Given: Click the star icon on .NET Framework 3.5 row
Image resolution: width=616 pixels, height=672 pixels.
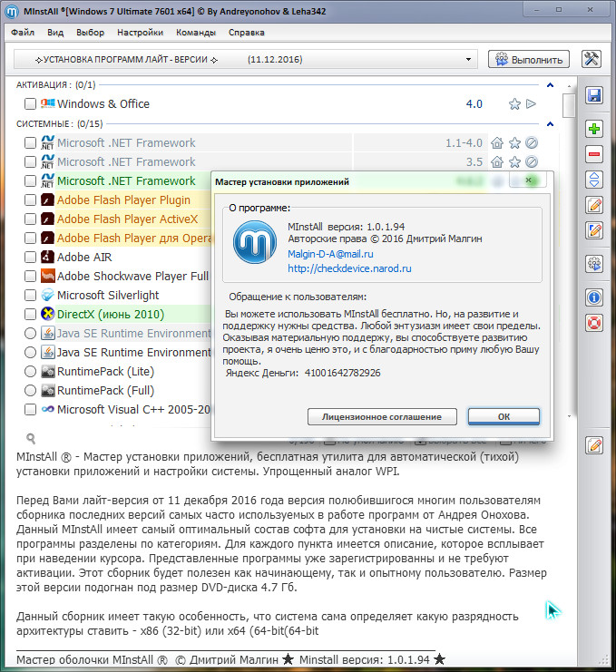Looking at the screenshot, I should (x=514, y=161).
